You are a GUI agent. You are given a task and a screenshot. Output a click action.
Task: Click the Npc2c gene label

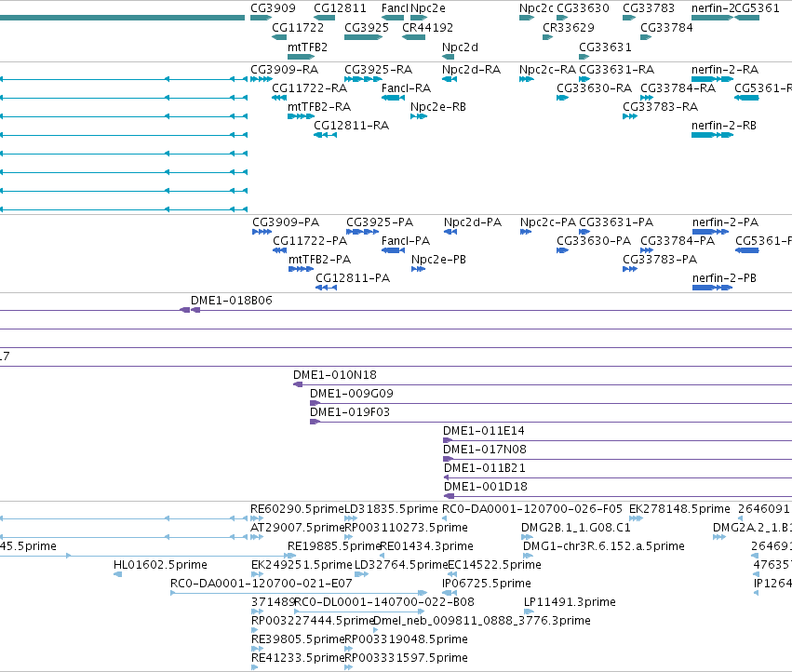536,8
